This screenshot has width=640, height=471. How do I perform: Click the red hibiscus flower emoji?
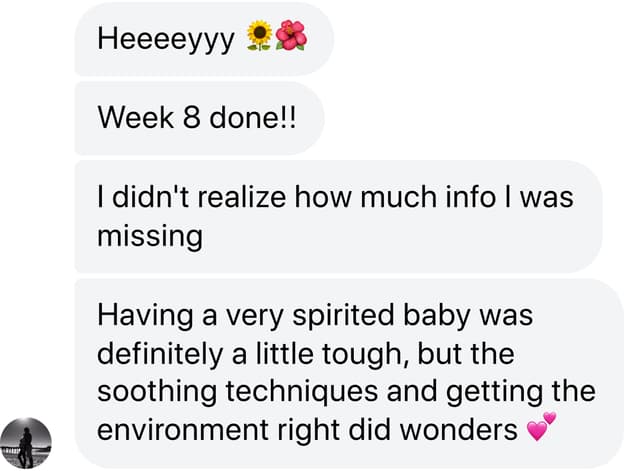[x=291, y=38]
